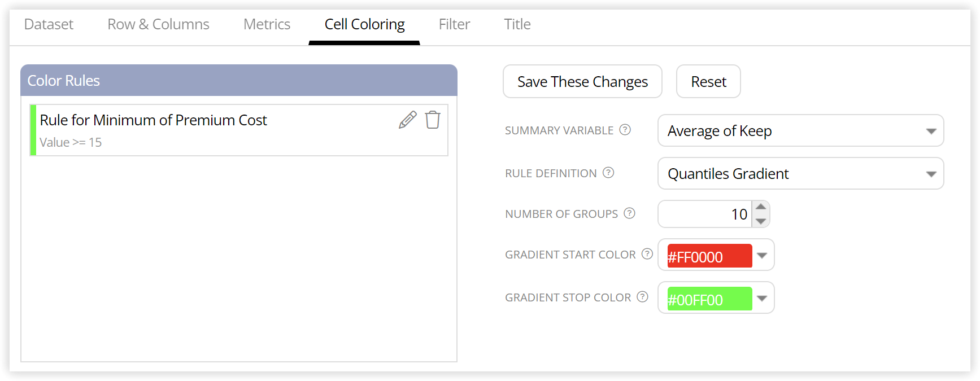Expand gradient stop color picker arrow
Screen dimensions: 980x381
[x=762, y=299]
